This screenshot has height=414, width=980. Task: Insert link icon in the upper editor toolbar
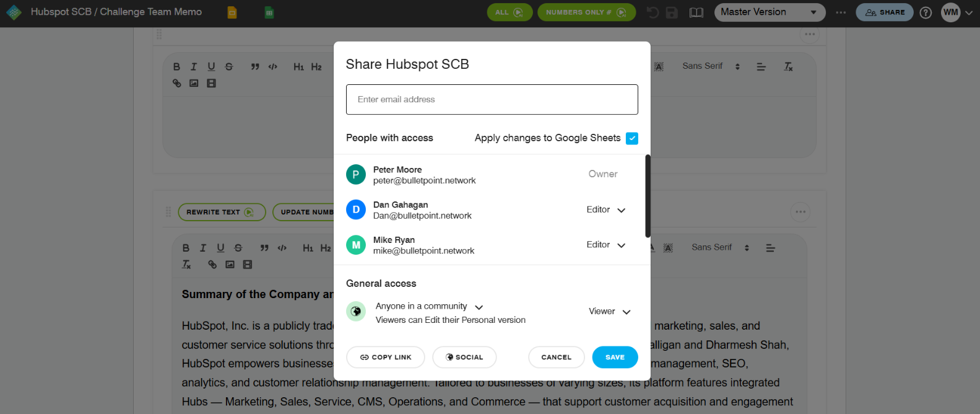tap(177, 83)
